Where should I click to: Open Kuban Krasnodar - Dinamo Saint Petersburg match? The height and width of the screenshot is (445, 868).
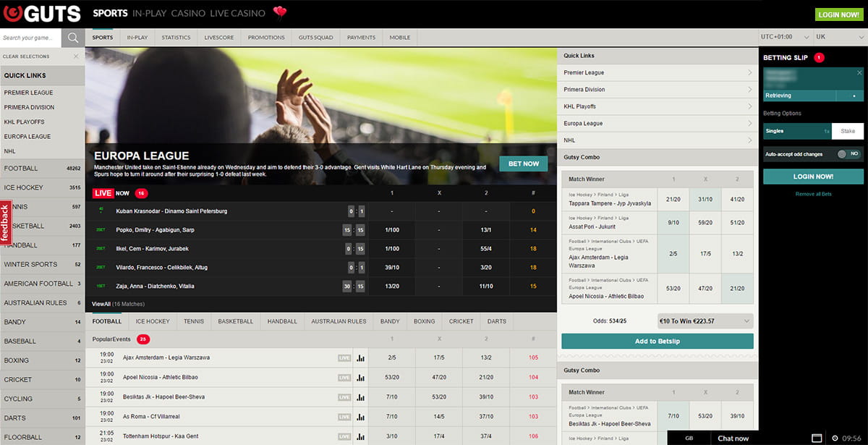point(171,211)
